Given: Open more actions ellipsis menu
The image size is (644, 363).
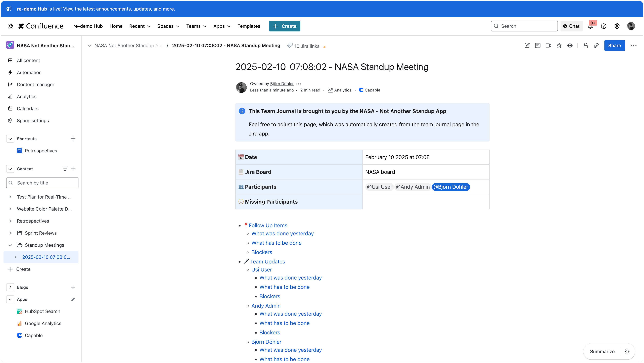Looking at the screenshot, I should [634, 46].
